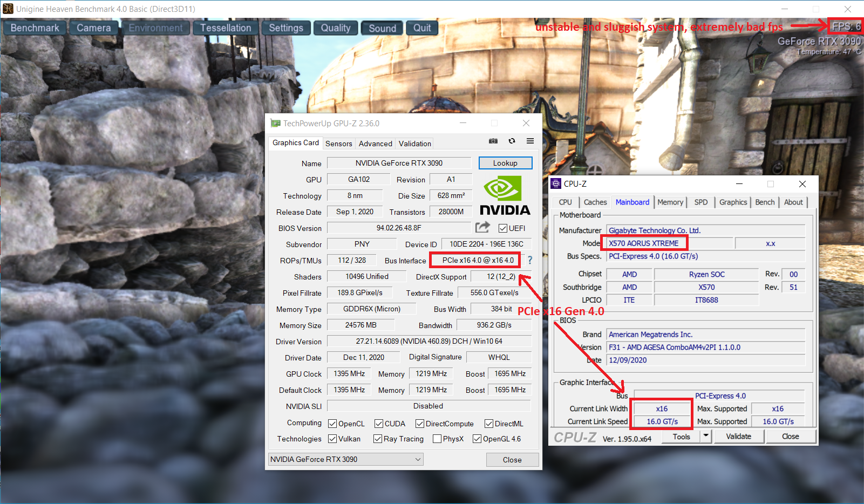Click the BIOS Version field 94.02.26.48.8F
Image resolution: width=864 pixels, height=504 pixels.
pos(399,228)
